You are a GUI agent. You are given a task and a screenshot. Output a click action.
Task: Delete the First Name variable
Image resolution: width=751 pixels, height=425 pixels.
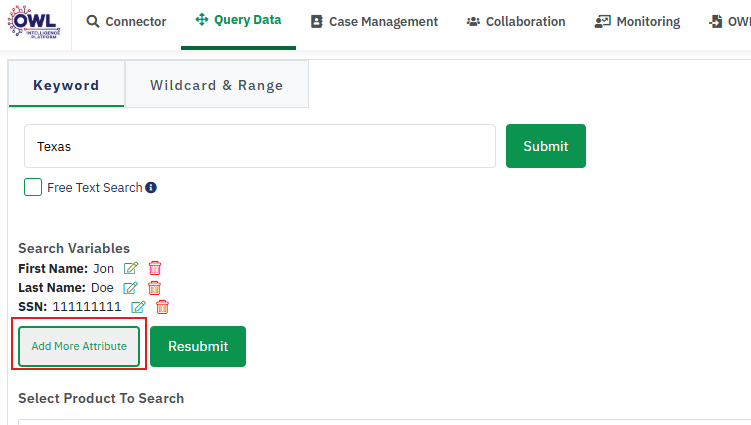(155, 268)
